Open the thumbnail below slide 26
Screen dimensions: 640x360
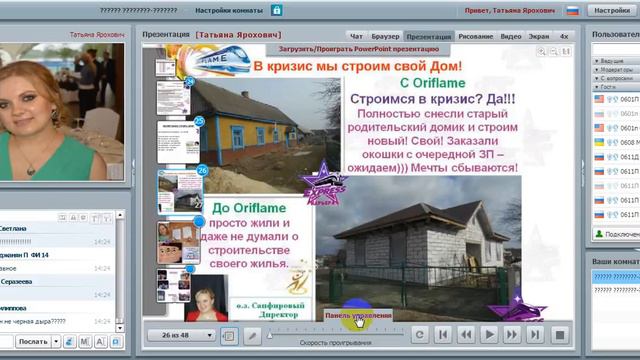(178, 242)
